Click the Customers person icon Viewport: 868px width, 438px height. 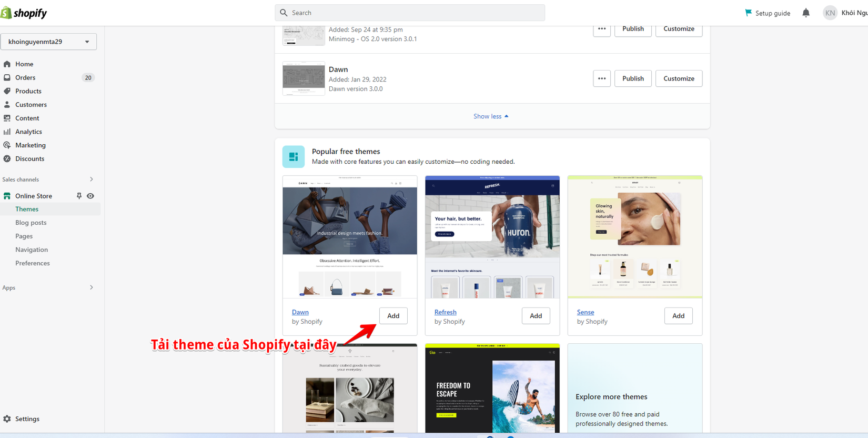pyautogui.click(x=7, y=105)
